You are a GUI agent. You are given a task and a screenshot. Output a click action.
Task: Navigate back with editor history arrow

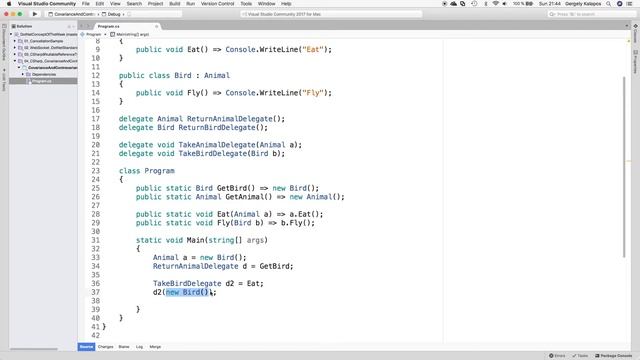[81, 26]
